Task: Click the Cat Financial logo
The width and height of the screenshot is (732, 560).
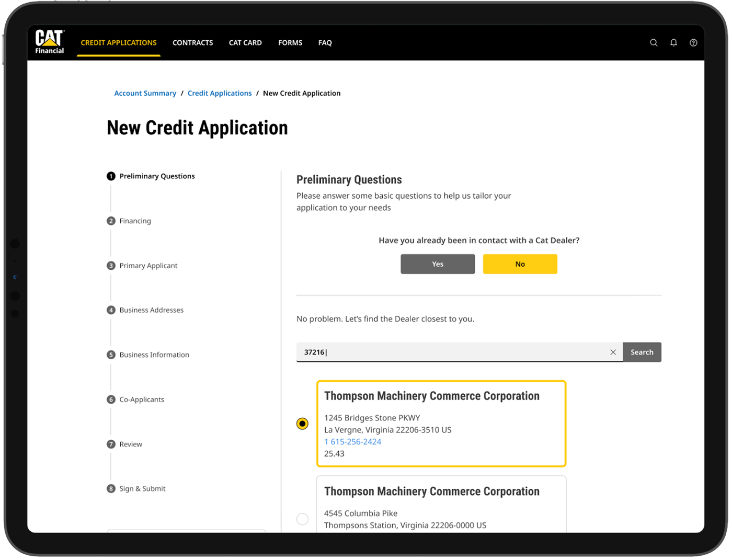Action: [x=50, y=42]
